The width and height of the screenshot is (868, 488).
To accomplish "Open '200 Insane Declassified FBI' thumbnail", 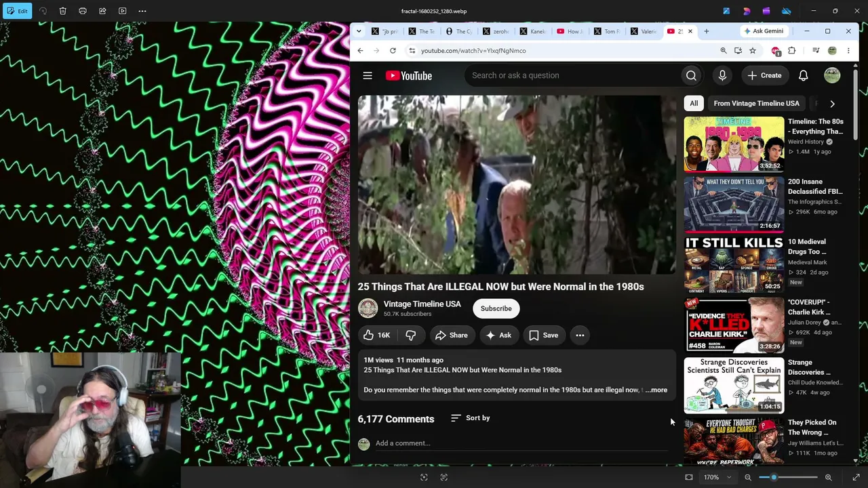I will click(734, 204).
